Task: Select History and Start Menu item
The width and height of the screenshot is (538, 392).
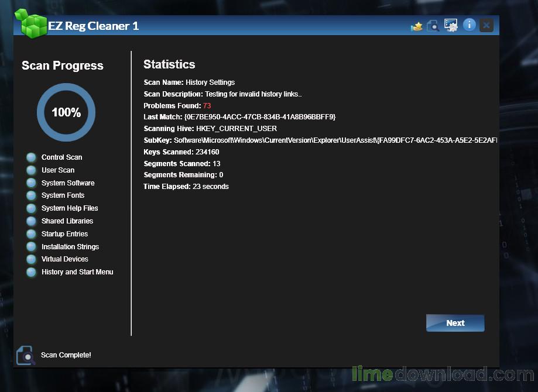Action: point(77,272)
